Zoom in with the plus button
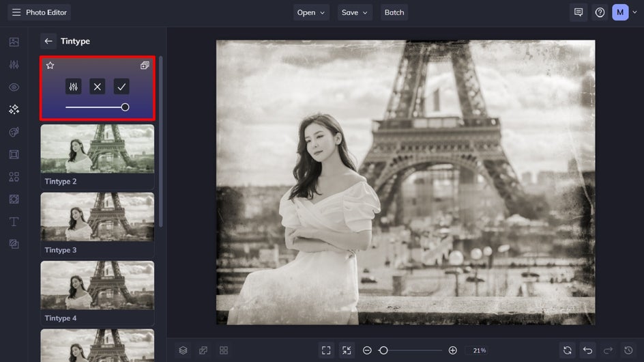Screen dimensions: 644x362 pos(452,350)
